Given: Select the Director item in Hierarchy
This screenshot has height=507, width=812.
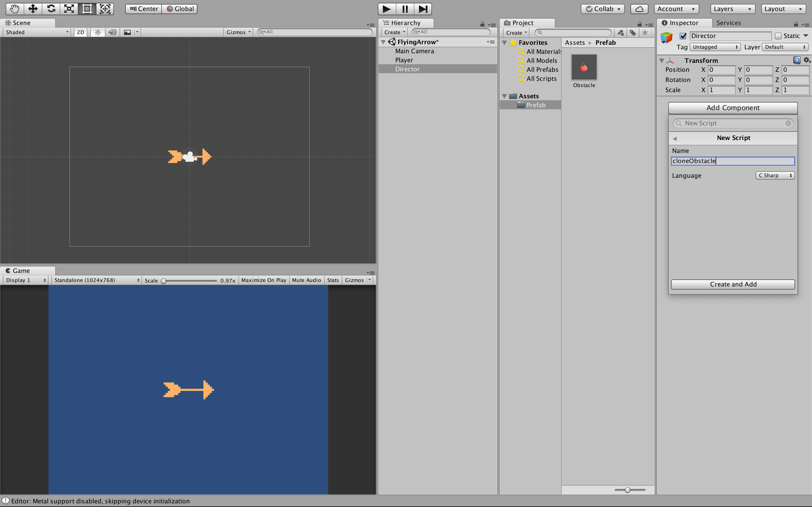Looking at the screenshot, I should [x=407, y=68].
